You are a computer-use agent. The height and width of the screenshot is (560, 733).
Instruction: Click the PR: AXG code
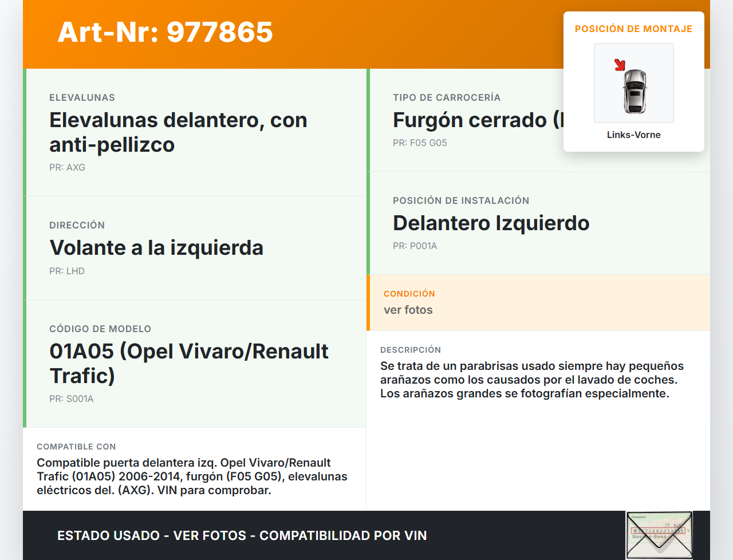click(x=67, y=167)
